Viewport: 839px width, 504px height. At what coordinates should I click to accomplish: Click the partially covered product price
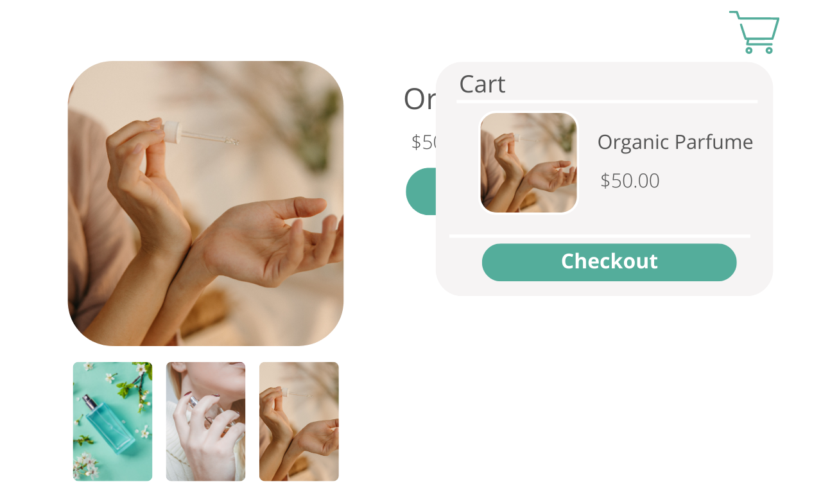click(x=424, y=142)
